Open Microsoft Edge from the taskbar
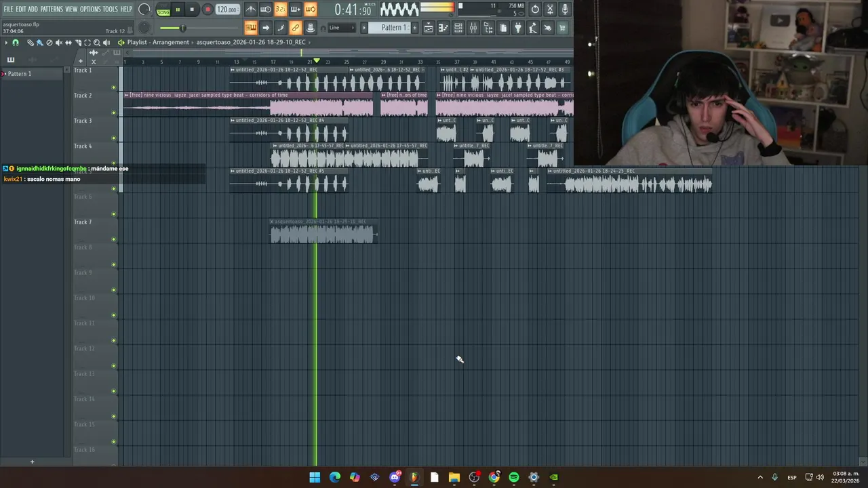The image size is (868, 488). (335, 477)
